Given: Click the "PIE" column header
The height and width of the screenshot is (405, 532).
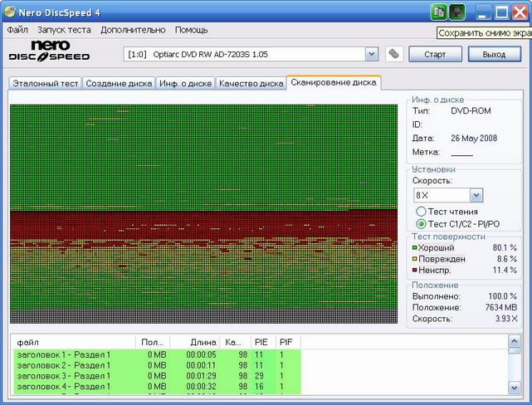Looking at the screenshot, I should (261, 342).
